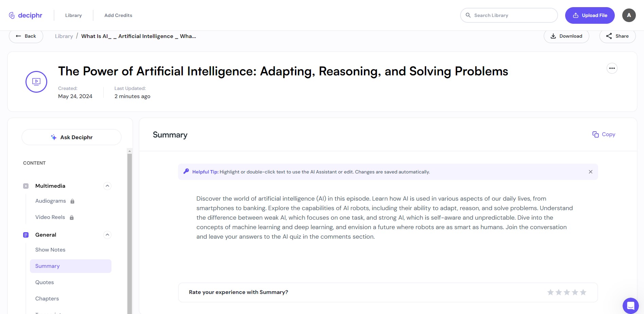Open Add Credits page
644x314 pixels.
pos(118,15)
